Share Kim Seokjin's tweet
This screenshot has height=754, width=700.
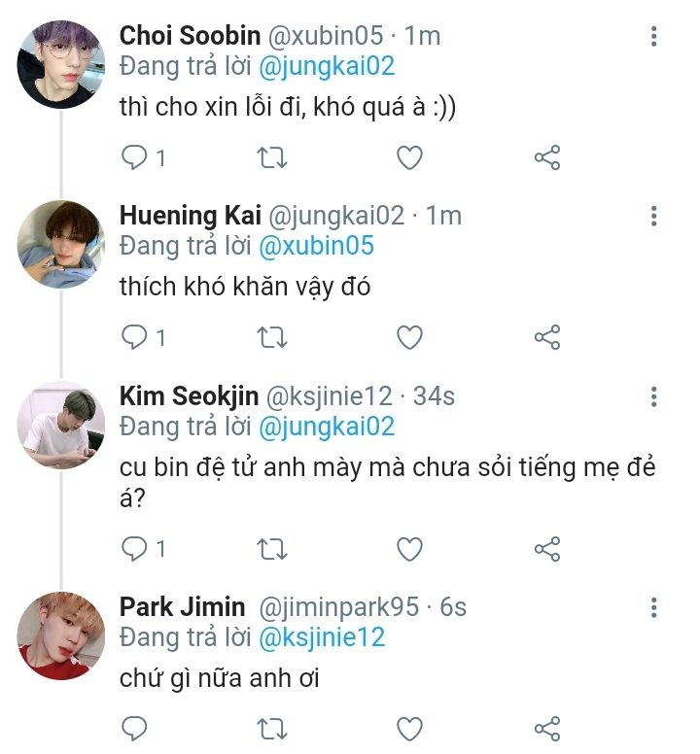point(547,549)
